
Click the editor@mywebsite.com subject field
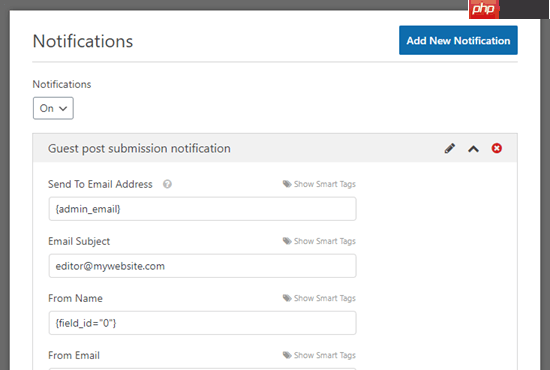pos(203,266)
